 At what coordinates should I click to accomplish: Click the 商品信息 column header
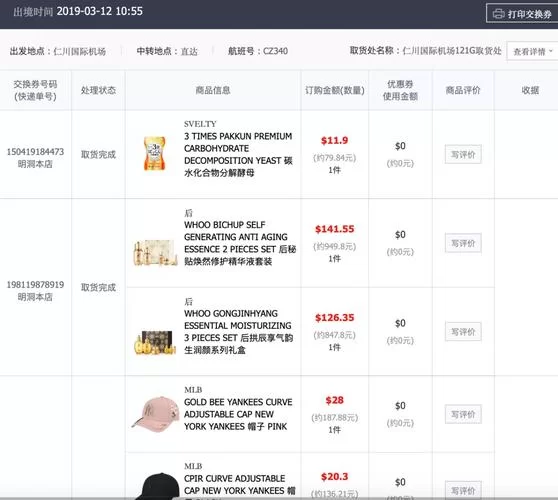(x=213, y=90)
